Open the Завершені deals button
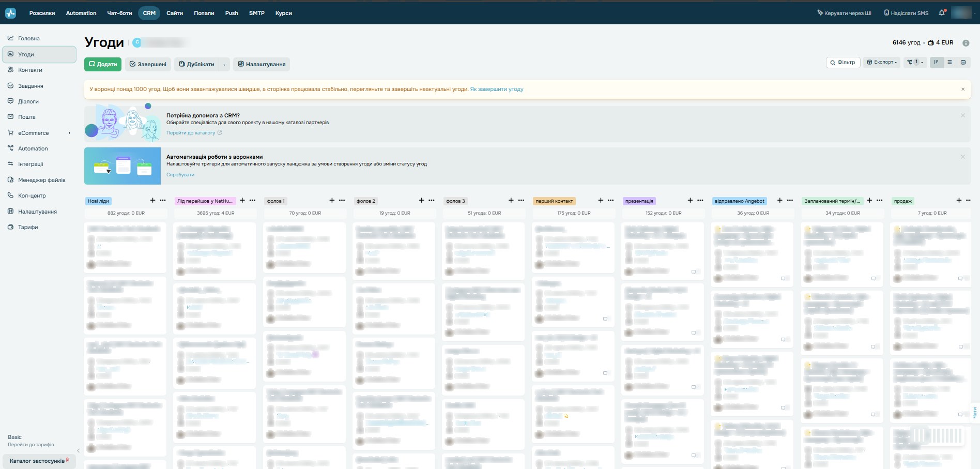This screenshot has width=980, height=469. 148,64
